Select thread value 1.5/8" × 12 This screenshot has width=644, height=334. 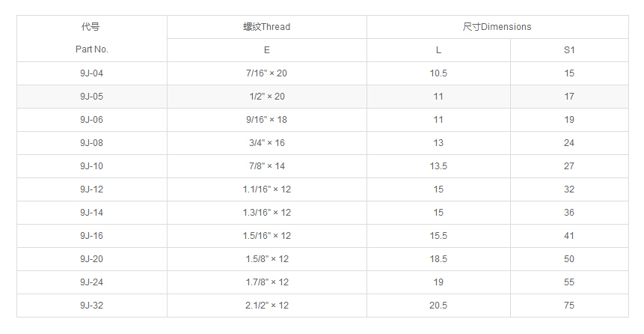(266, 259)
